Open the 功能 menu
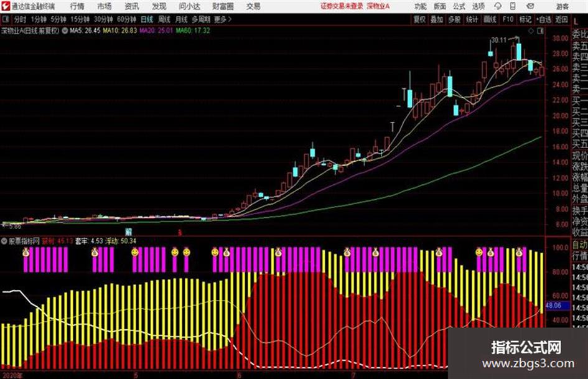The height and width of the screenshot is (379, 588). 421,6
